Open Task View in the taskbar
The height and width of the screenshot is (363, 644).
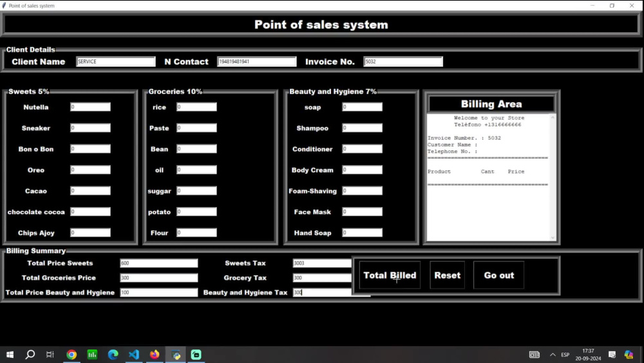pyautogui.click(x=50, y=355)
